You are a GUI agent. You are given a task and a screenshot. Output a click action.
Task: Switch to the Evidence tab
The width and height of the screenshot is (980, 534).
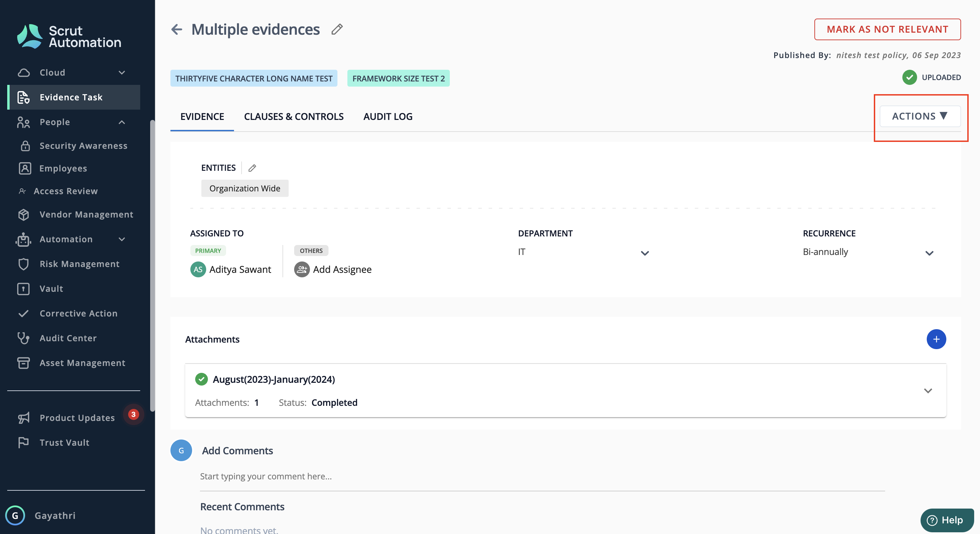202,116
